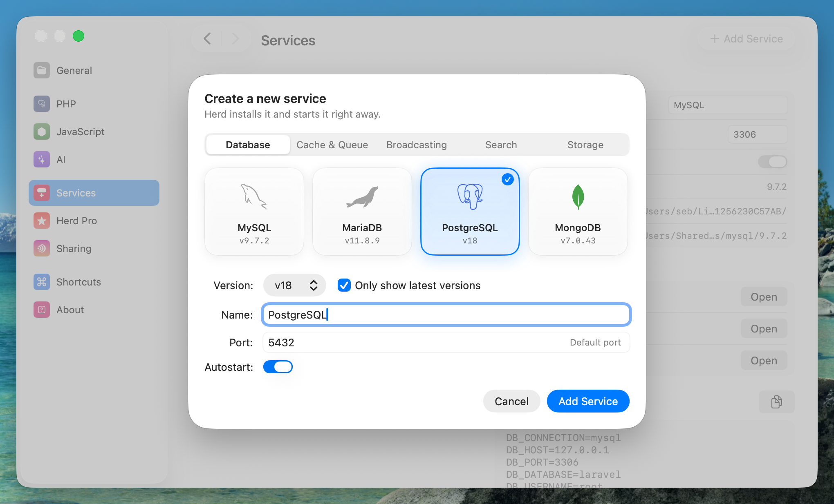Cancel the new service dialog
834x504 pixels.
coord(511,401)
